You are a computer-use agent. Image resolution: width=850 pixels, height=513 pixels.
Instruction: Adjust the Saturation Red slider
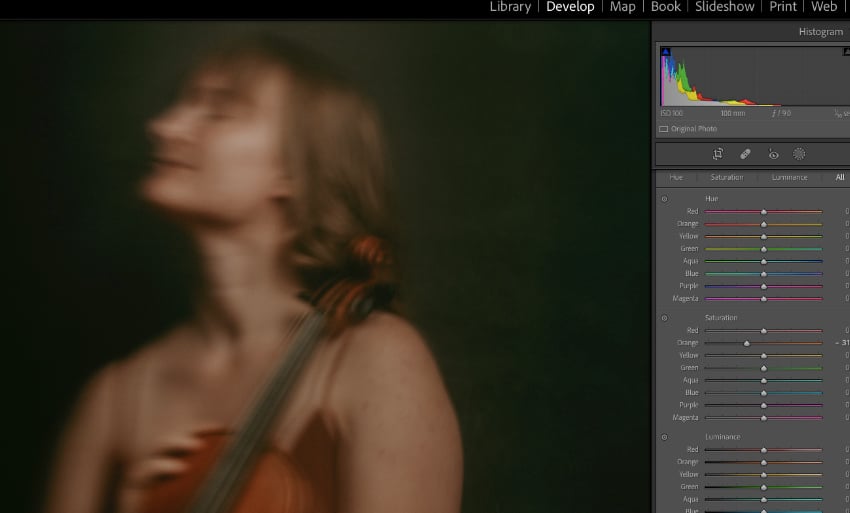763,331
